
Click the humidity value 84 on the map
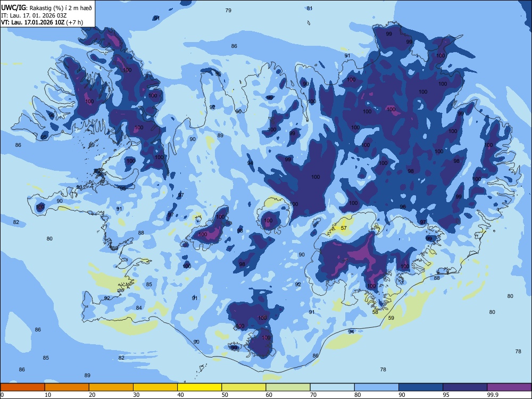(x=139, y=307)
